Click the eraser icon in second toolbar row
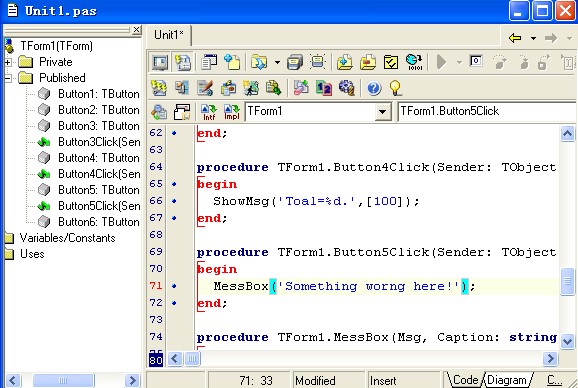Image resolution: width=578 pixels, height=388 pixels. pyautogui.click(x=301, y=88)
